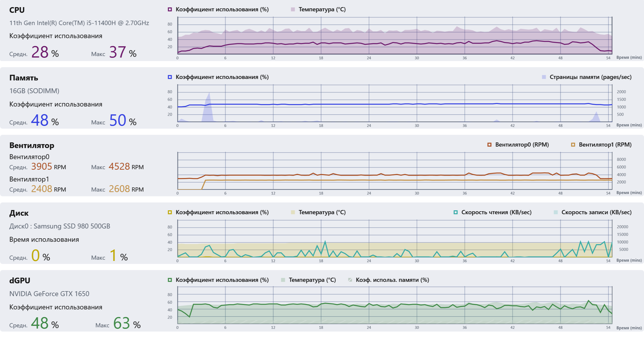The image size is (644, 348).
Task: Click Samsung SSD 980 disk name
Action: tap(59, 226)
